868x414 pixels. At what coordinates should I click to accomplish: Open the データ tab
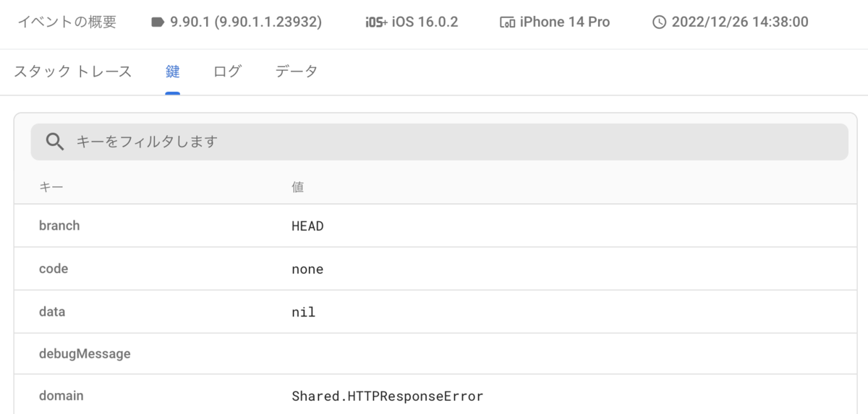coord(296,72)
